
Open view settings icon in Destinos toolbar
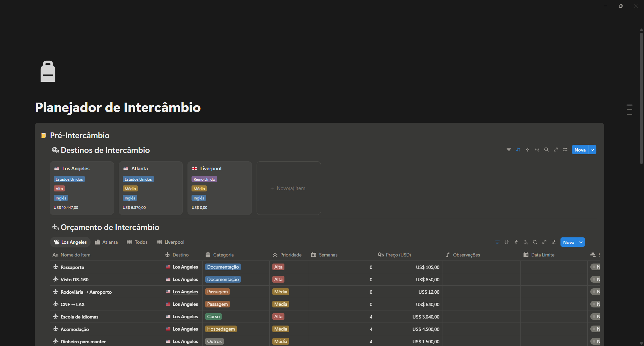point(565,150)
